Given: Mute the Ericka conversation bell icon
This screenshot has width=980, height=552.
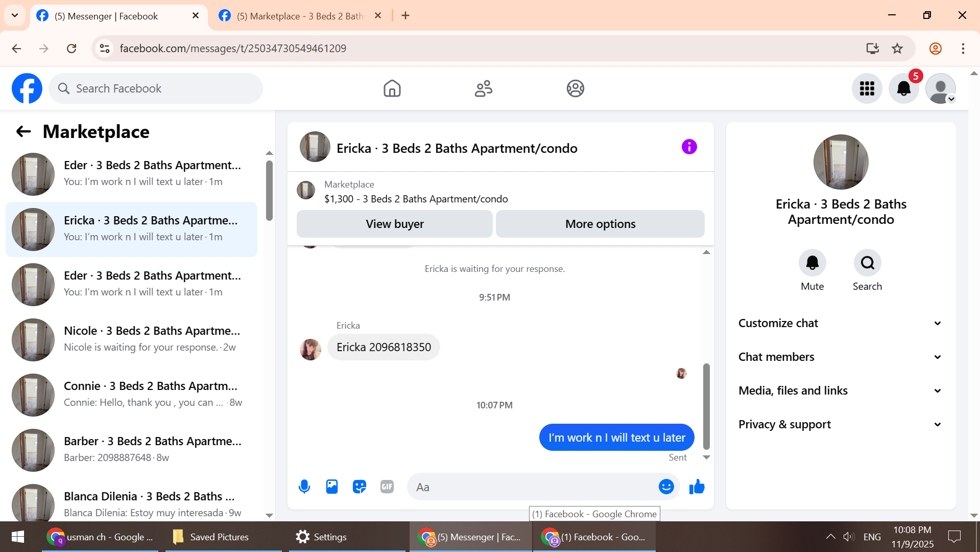Looking at the screenshot, I should click(x=812, y=263).
